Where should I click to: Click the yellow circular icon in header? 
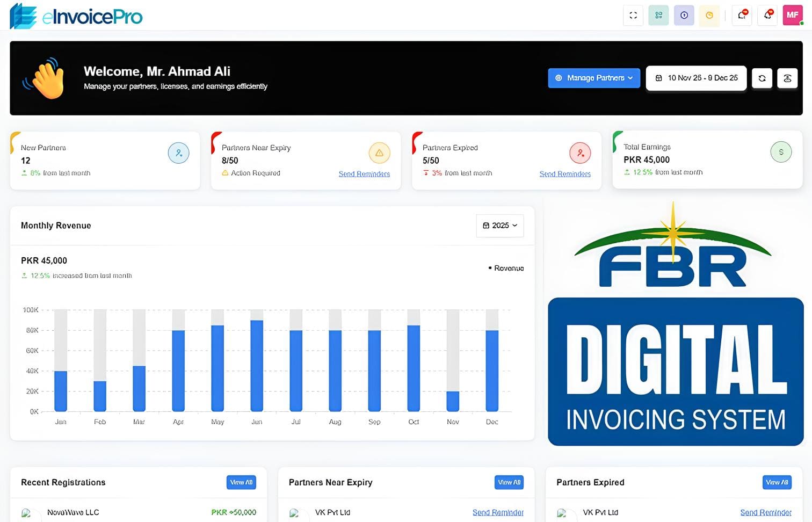[x=709, y=16]
